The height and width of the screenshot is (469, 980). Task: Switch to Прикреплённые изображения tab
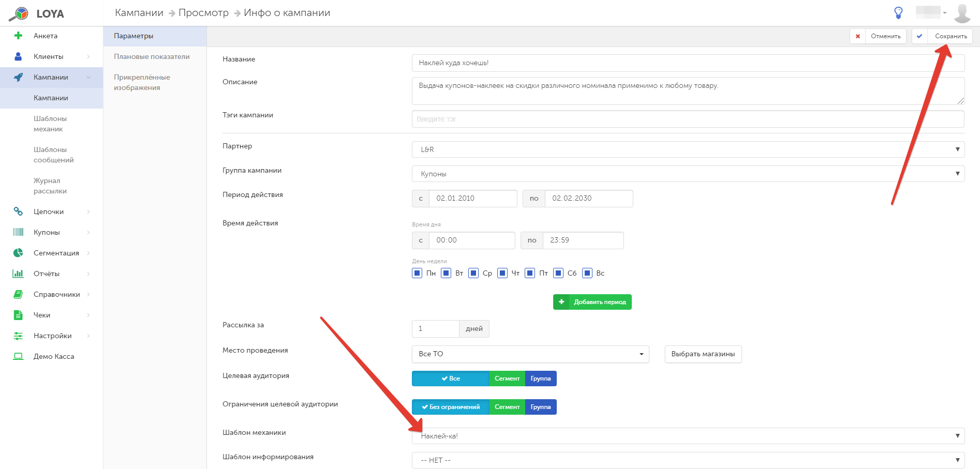pyautogui.click(x=155, y=83)
